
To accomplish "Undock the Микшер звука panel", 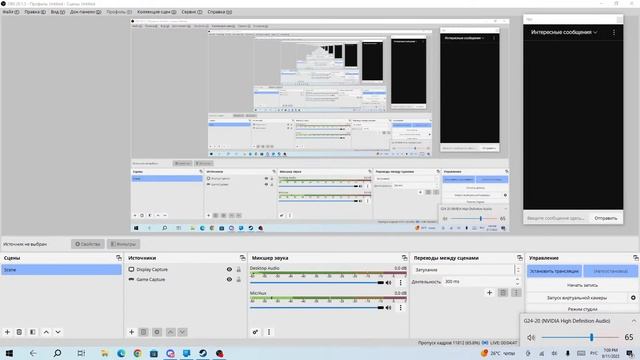I will 404,258.
